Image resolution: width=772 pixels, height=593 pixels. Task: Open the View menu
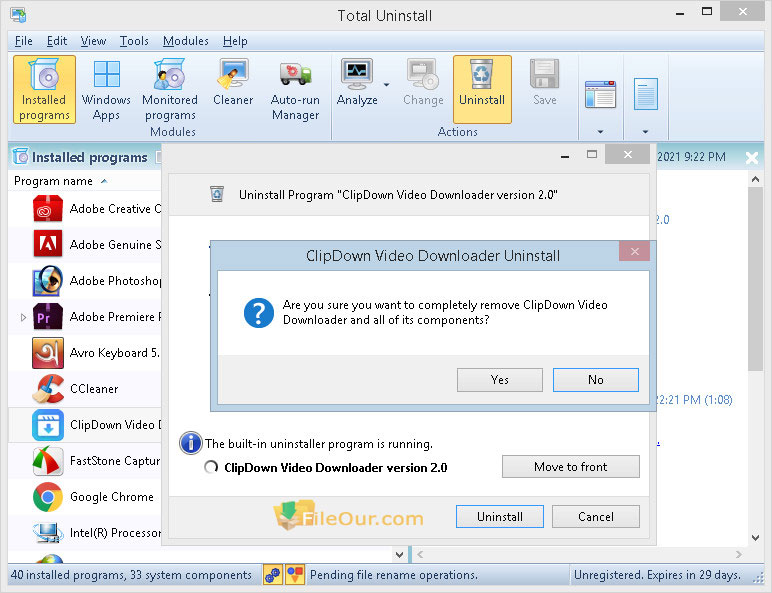(x=94, y=41)
